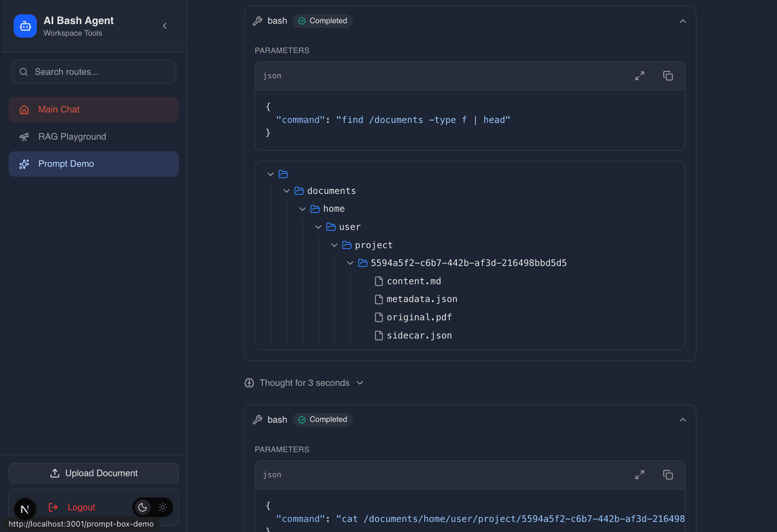Expand JSON viewer with the diagonal arrows icon
Viewport: 777px width, 532px height.
640,76
